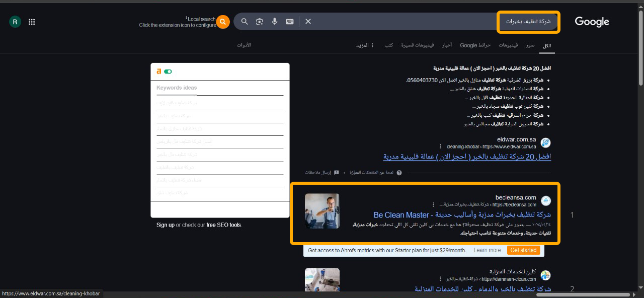This screenshot has width=644, height=298.
Task: Switch to the كتب (Books) tab
Action: [x=389, y=45]
